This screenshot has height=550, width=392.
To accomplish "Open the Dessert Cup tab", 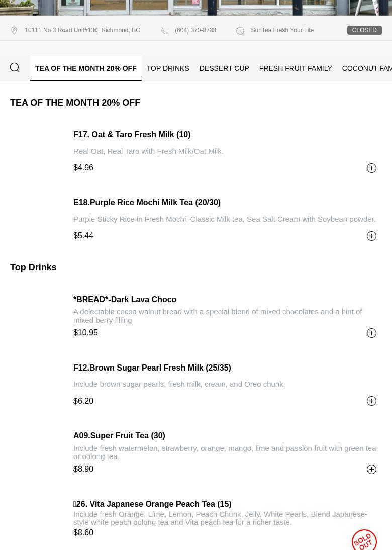I will click(x=224, y=68).
